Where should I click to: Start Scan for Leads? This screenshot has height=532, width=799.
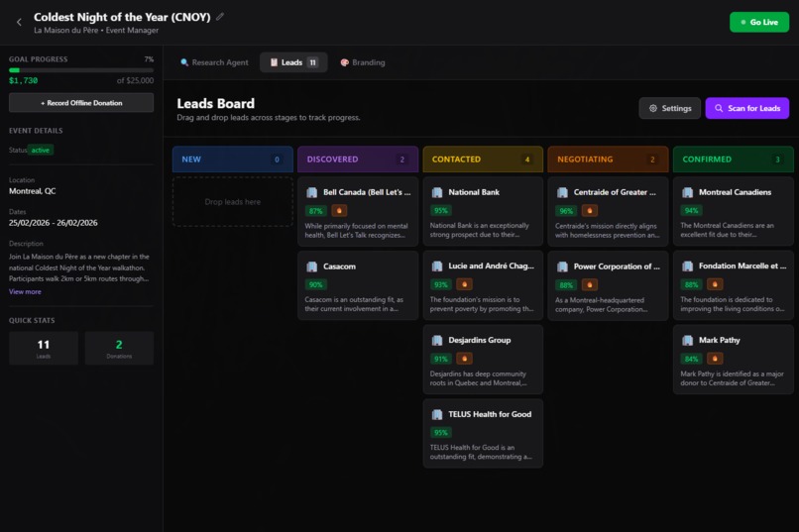[747, 108]
